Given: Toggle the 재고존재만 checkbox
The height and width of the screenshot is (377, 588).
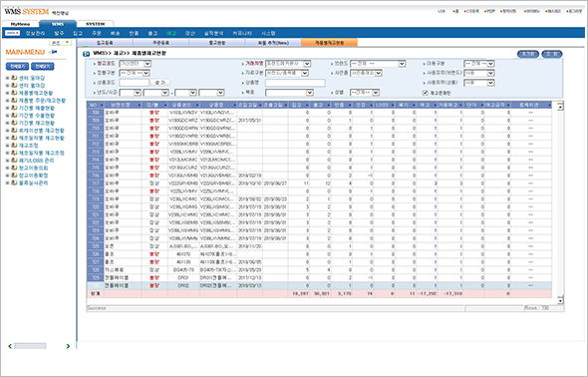Looking at the screenshot, I should (426, 93).
